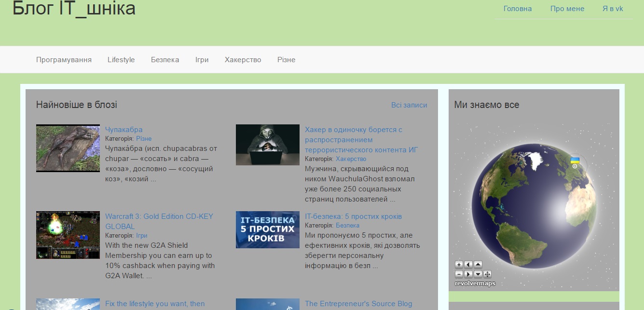Click the Найновіше в блозі heading
This screenshot has height=310, width=644.
77,105
